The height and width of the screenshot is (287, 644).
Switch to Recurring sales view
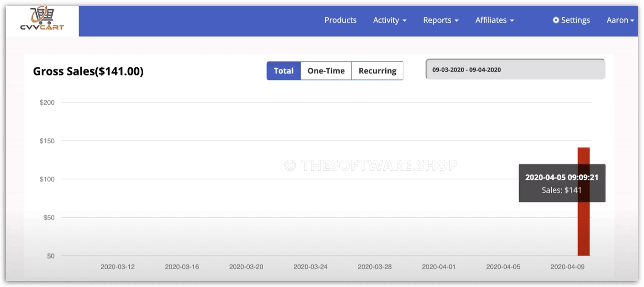coord(378,71)
